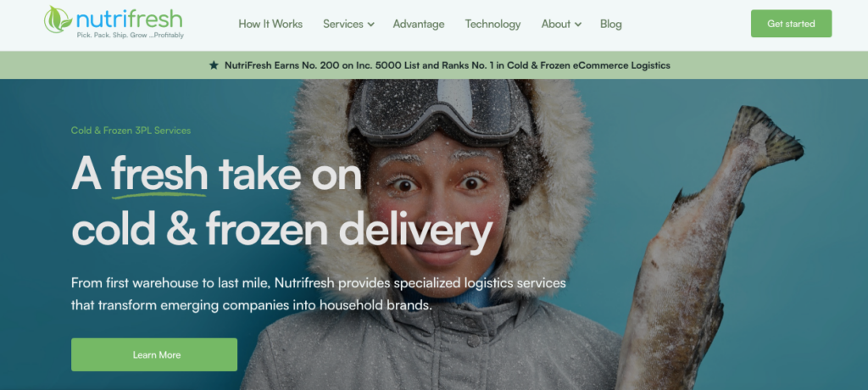The image size is (868, 390).
Task: Open the Technology nav link
Action: (492, 24)
